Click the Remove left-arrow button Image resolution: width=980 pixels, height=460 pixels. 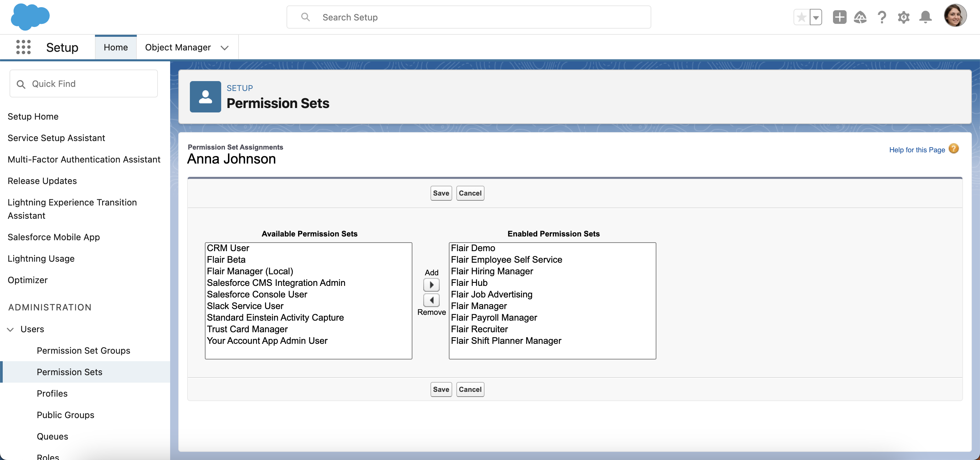[431, 300]
